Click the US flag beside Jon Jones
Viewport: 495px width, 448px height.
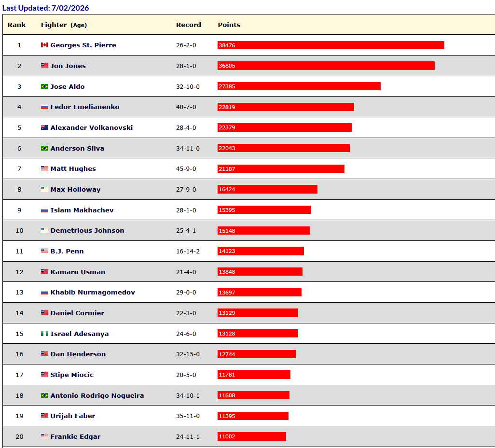click(x=44, y=65)
